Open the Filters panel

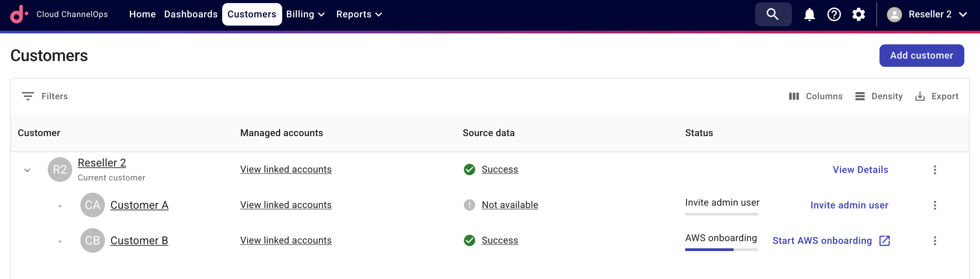tap(45, 96)
